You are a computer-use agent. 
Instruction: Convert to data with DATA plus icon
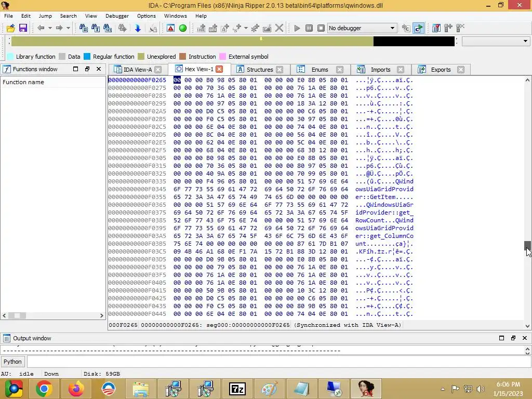[212, 28]
